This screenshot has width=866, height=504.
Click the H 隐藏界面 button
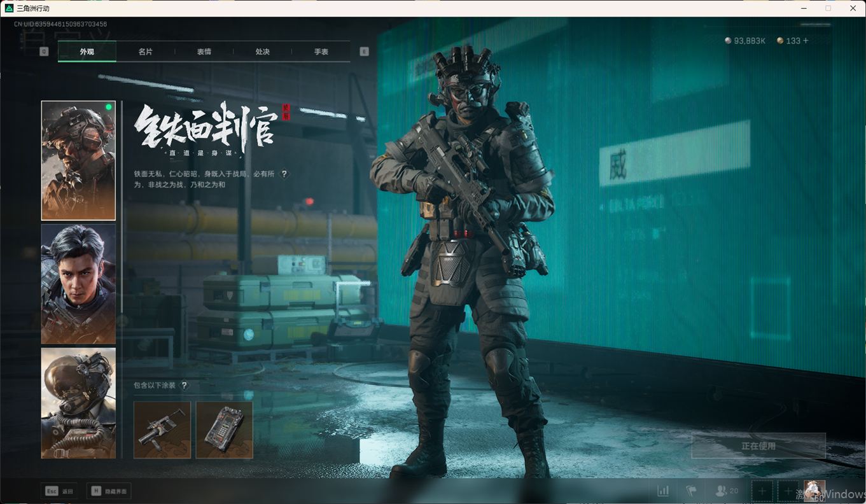109,491
